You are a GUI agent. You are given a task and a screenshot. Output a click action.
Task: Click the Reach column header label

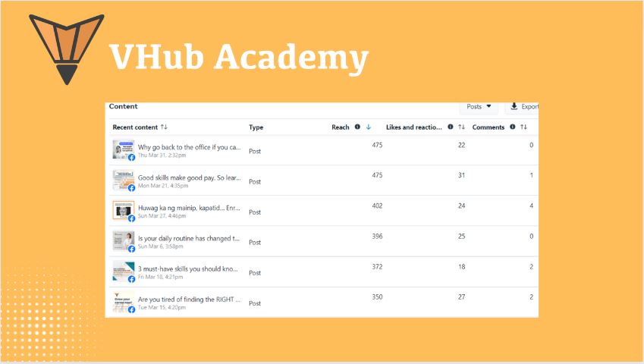pyautogui.click(x=341, y=127)
